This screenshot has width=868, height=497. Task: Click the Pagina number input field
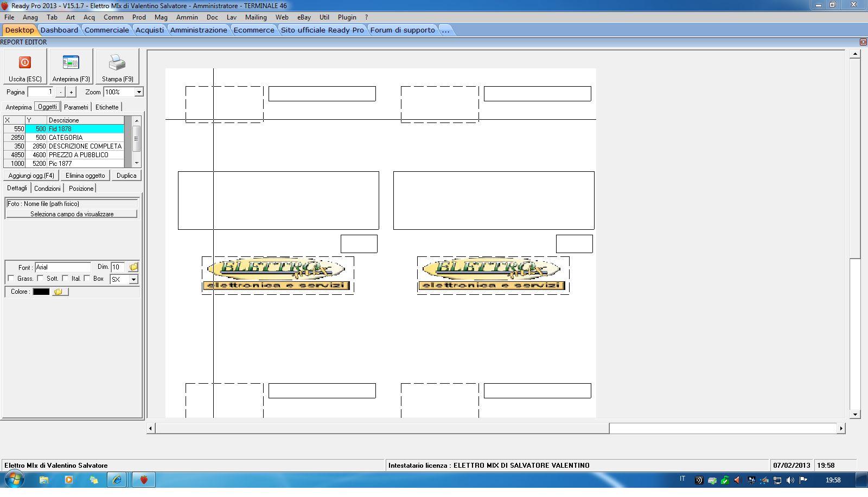(x=41, y=92)
